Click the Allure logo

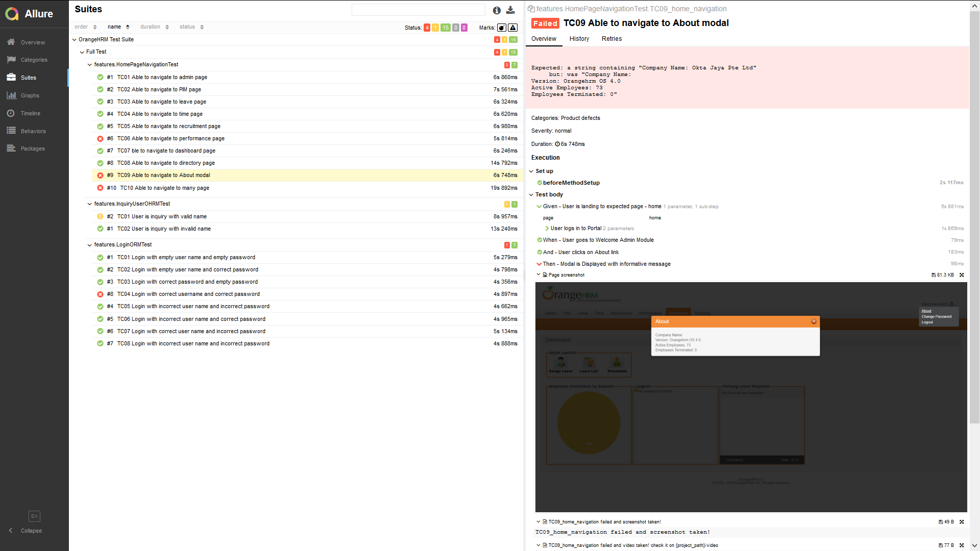pyautogui.click(x=29, y=14)
